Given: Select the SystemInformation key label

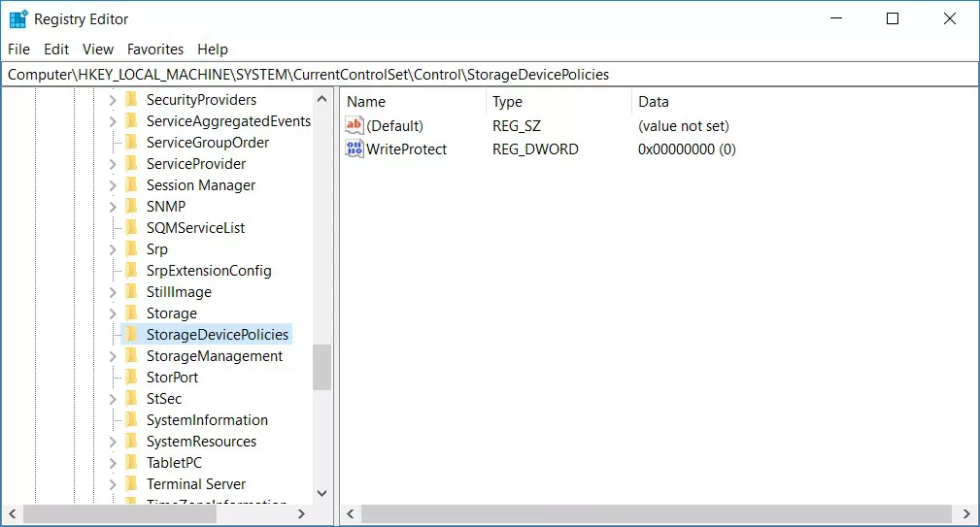Looking at the screenshot, I should pyautogui.click(x=207, y=420).
